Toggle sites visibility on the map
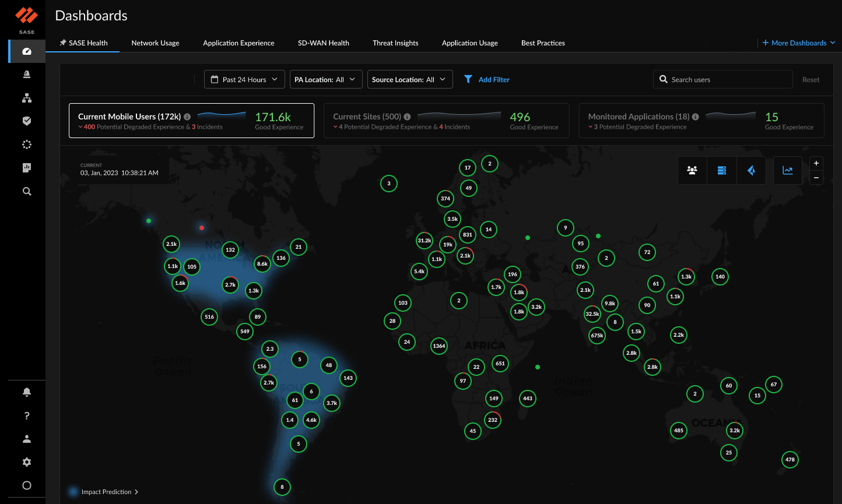This screenshot has width=842, height=504. [x=722, y=170]
